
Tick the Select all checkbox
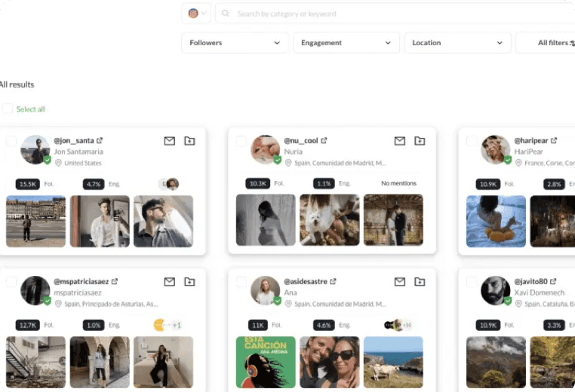(8, 109)
